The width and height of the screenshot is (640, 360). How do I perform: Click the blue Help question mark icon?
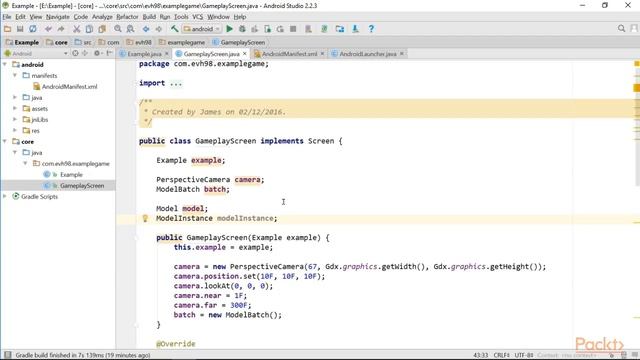click(x=371, y=29)
